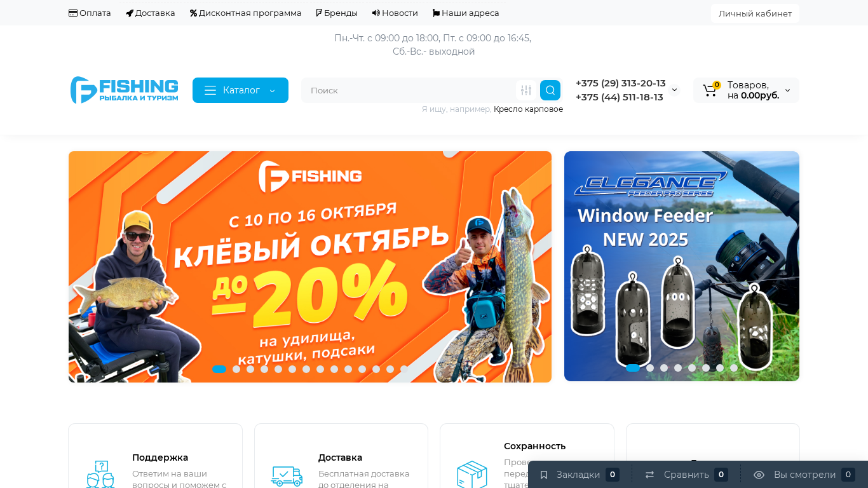This screenshot has width=868, height=488.
Task: Expand the cart summary chevron
Action: (x=787, y=90)
